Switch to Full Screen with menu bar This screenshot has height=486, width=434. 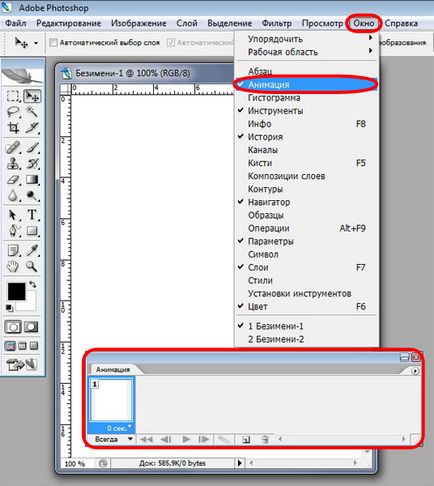click(x=22, y=346)
